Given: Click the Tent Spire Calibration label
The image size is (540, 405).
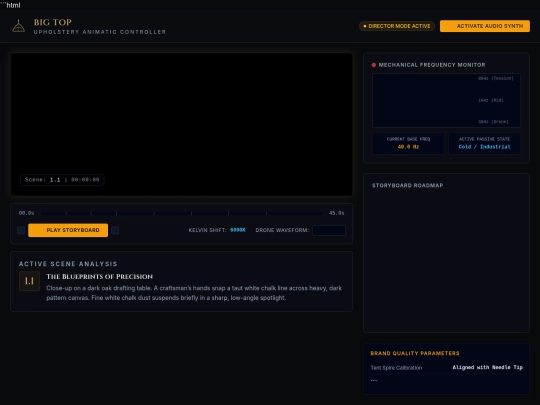Looking at the screenshot, I should click(396, 368).
